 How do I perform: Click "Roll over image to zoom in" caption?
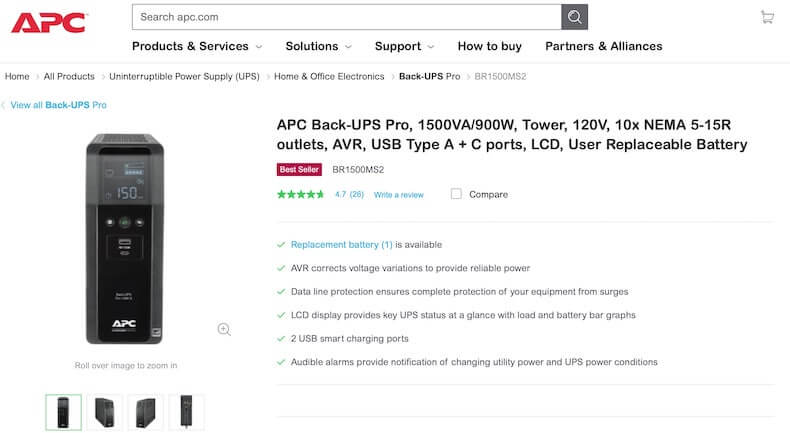tap(126, 365)
